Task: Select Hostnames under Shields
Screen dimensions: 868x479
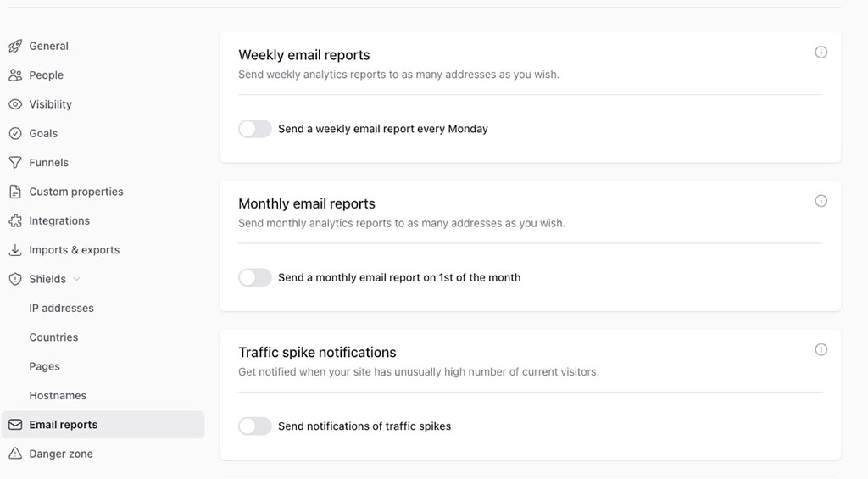Action: click(x=58, y=396)
